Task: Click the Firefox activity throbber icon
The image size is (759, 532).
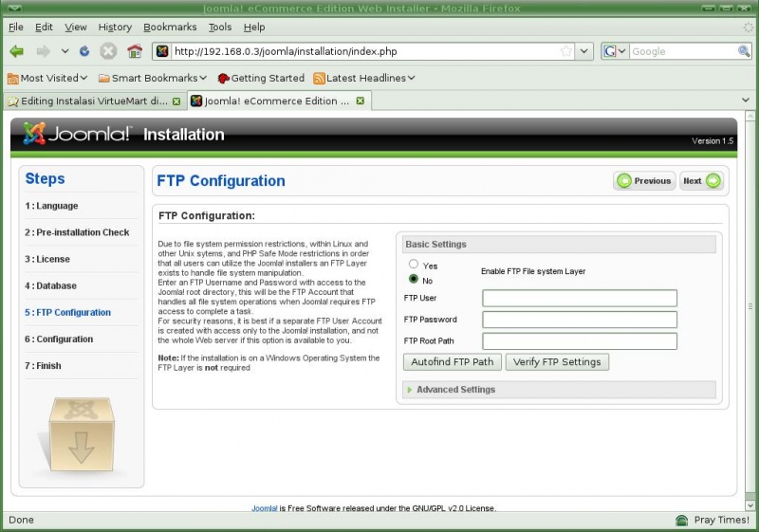Action: tap(748, 28)
